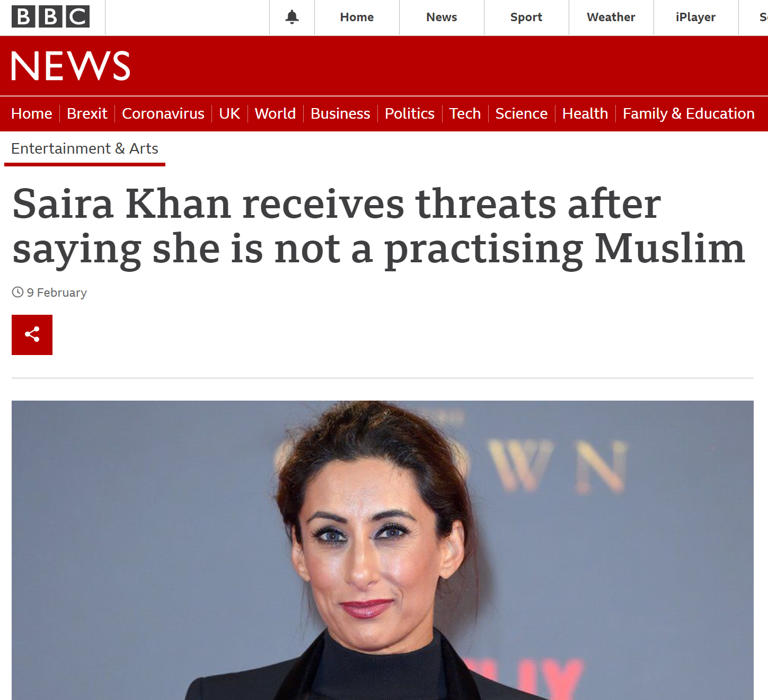Click the BBC logo

point(51,17)
